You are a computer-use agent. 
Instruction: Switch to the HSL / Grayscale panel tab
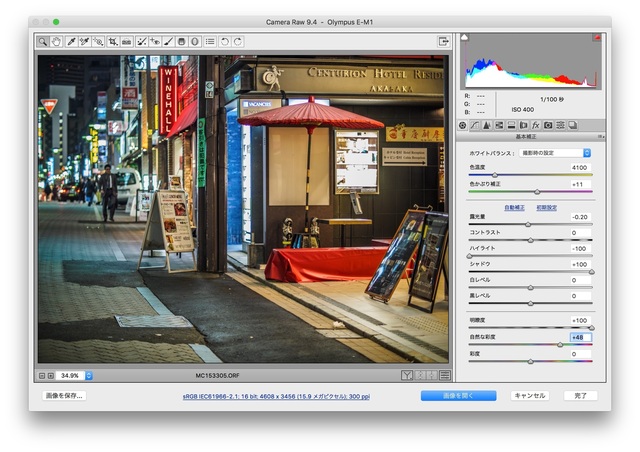click(x=499, y=125)
